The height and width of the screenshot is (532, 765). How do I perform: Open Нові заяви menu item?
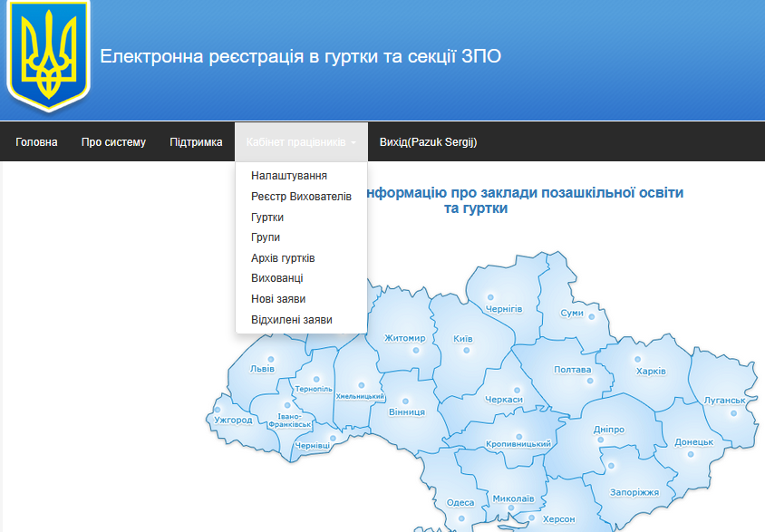coord(278,299)
